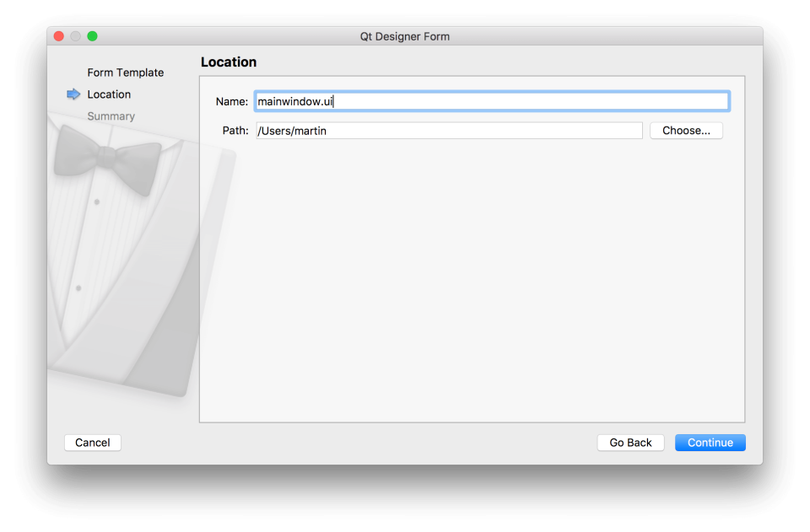810x532 pixels.
Task: Click the bow tie on the tuxedo artwork
Action: pyautogui.click(x=106, y=159)
